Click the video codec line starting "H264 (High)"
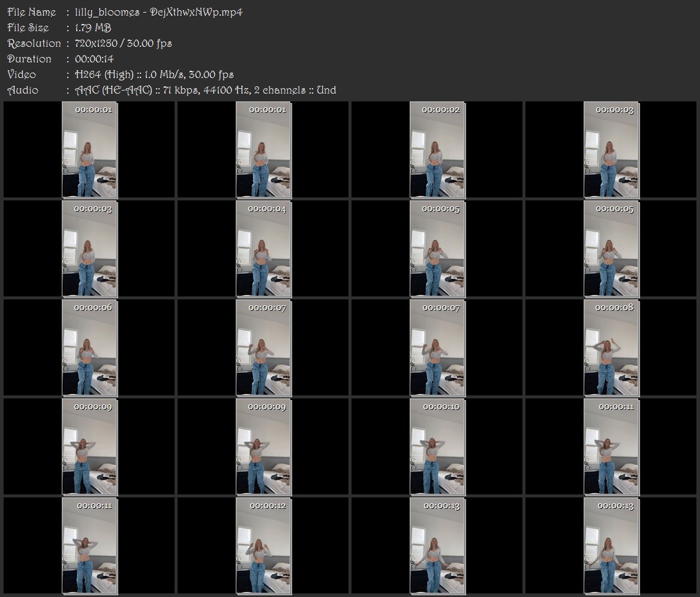The height and width of the screenshot is (597, 700). [x=154, y=74]
